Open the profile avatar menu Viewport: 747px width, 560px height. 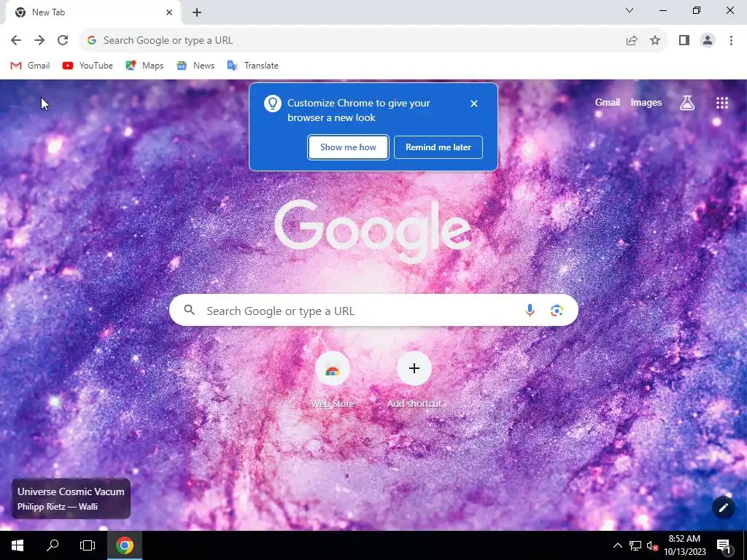tap(708, 41)
